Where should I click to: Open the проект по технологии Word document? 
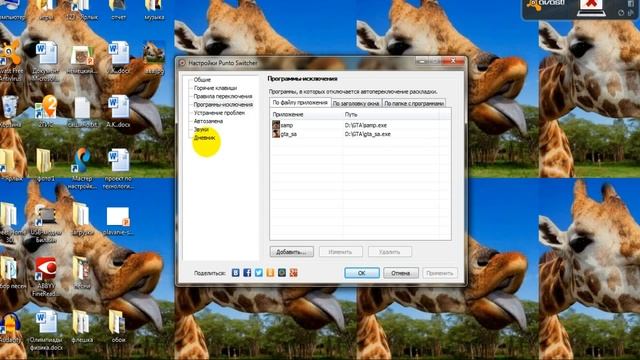click(x=118, y=168)
